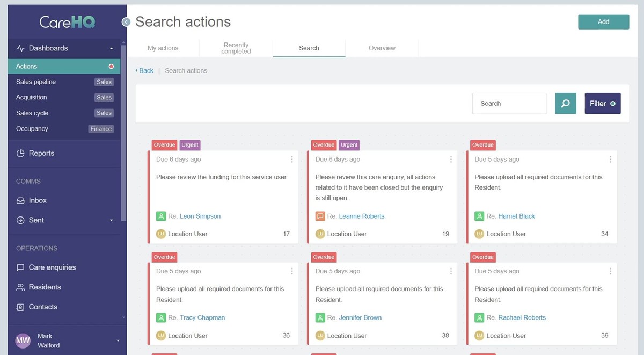
Task: Click the search magnifying glass button
Action: coord(565,103)
